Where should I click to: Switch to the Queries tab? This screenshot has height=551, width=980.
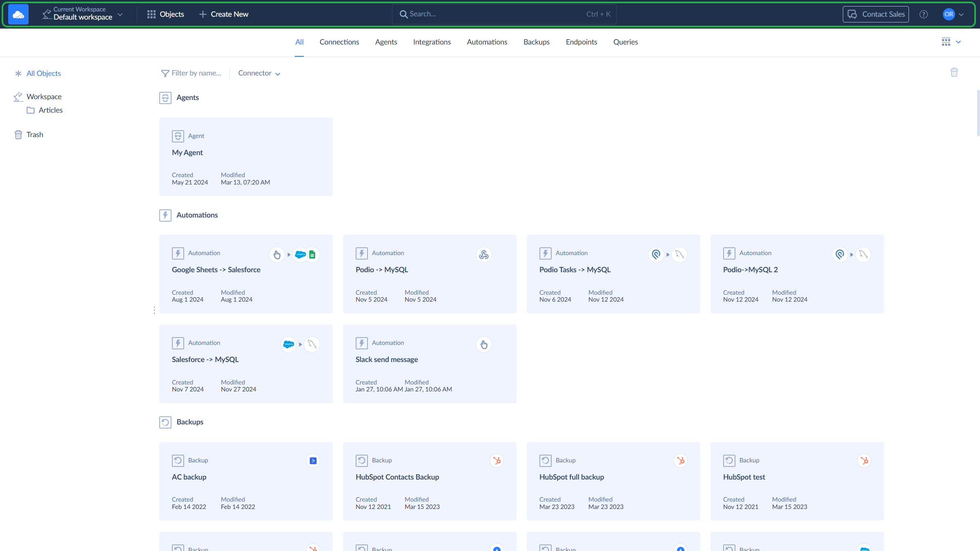(x=626, y=42)
